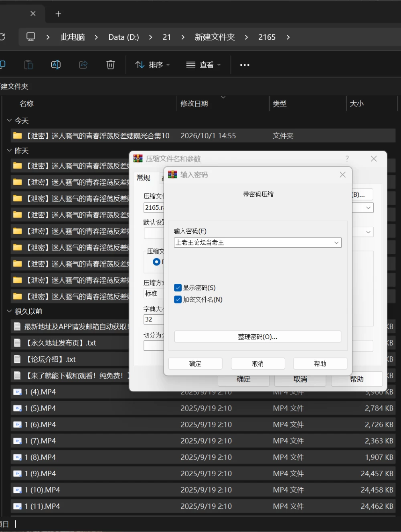Select file 1 (6).MP4
The width and height of the screenshot is (401, 532).
[203, 425]
